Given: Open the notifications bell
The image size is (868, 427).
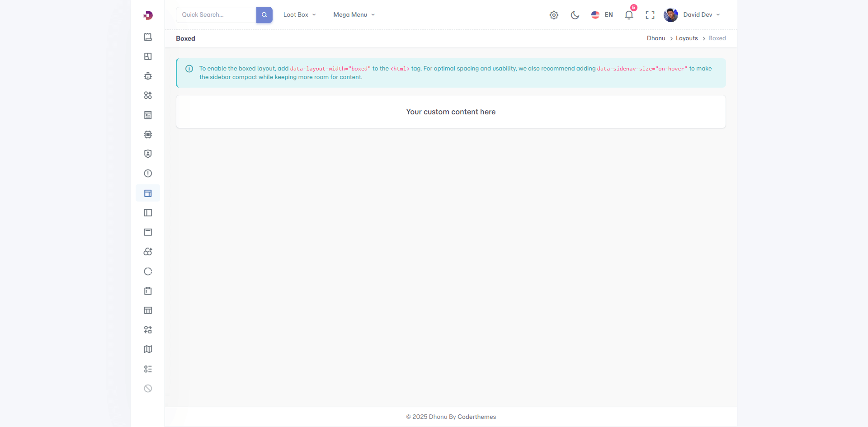Looking at the screenshot, I should tap(629, 15).
